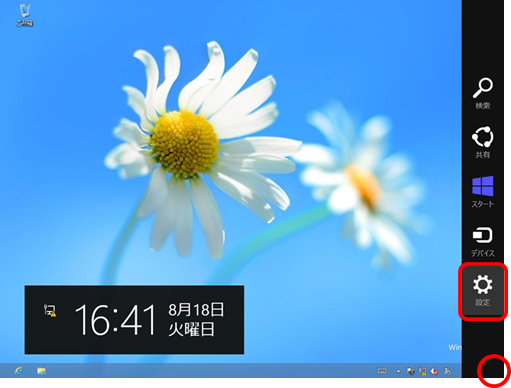Open the Devices (デバイス) charm
The image size is (511, 388).
click(x=482, y=242)
